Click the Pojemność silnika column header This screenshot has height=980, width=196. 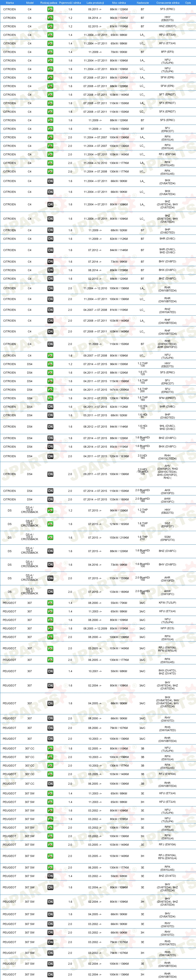click(x=70, y=3)
